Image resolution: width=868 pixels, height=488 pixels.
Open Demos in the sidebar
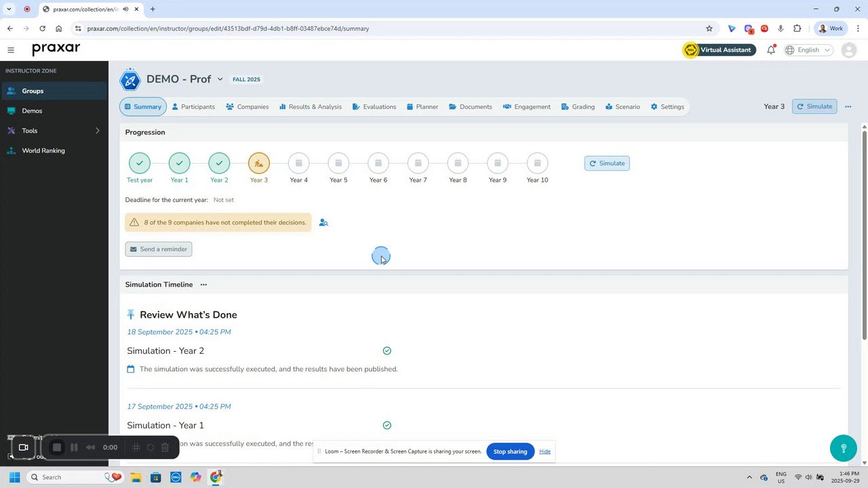pos(54,110)
